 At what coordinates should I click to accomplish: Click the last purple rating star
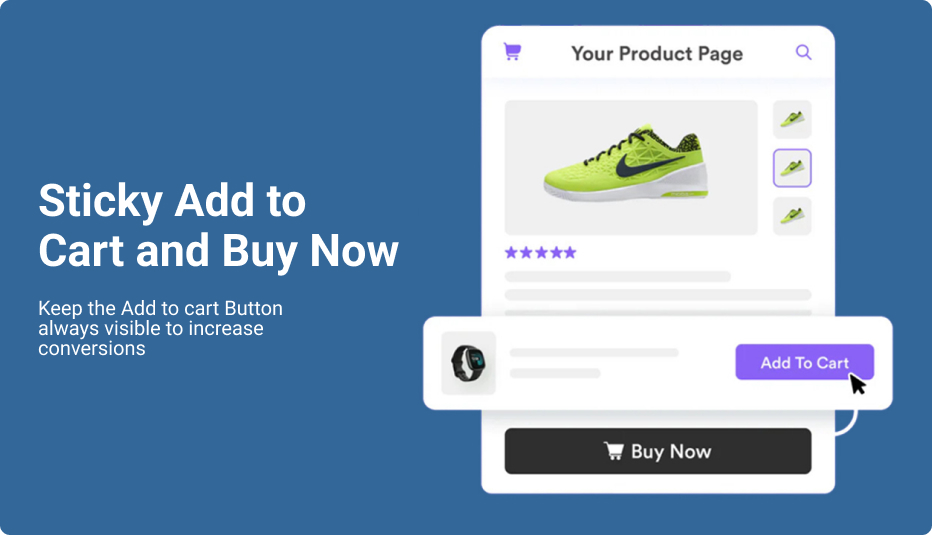(570, 253)
